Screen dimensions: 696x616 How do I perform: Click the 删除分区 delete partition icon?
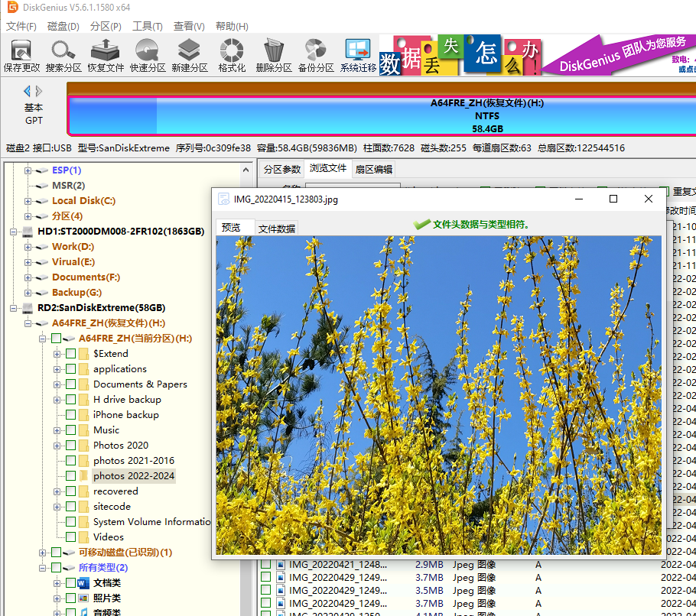tap(274, 56)
